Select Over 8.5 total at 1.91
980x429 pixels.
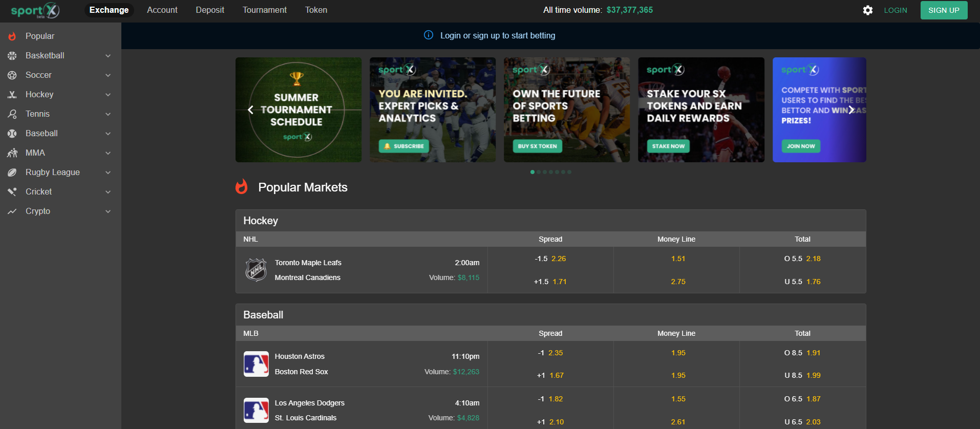[x=802, y=353]
